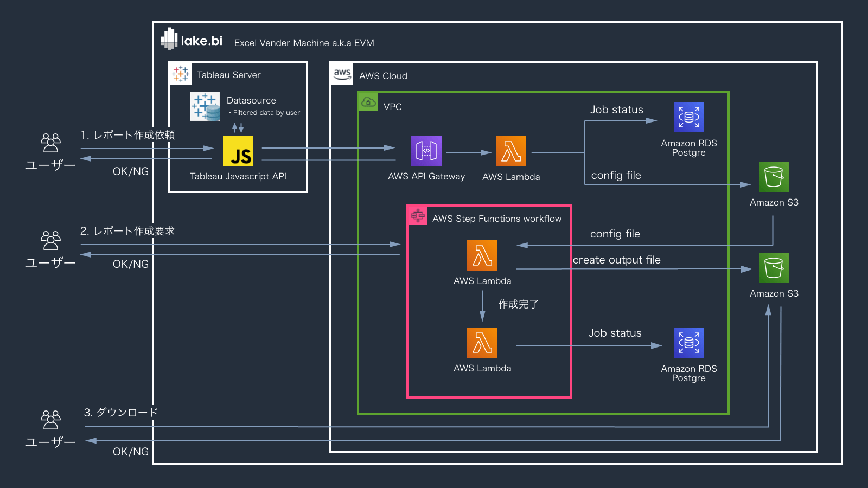The image size is (868, 488).
Task: Click the lower Amazon S3 bucket icon
Action: 774,268
